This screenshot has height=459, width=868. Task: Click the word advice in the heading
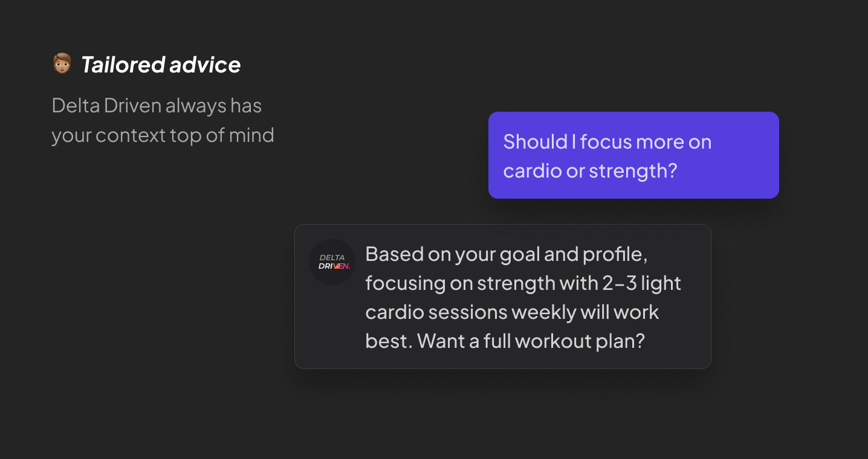[205, 64]
